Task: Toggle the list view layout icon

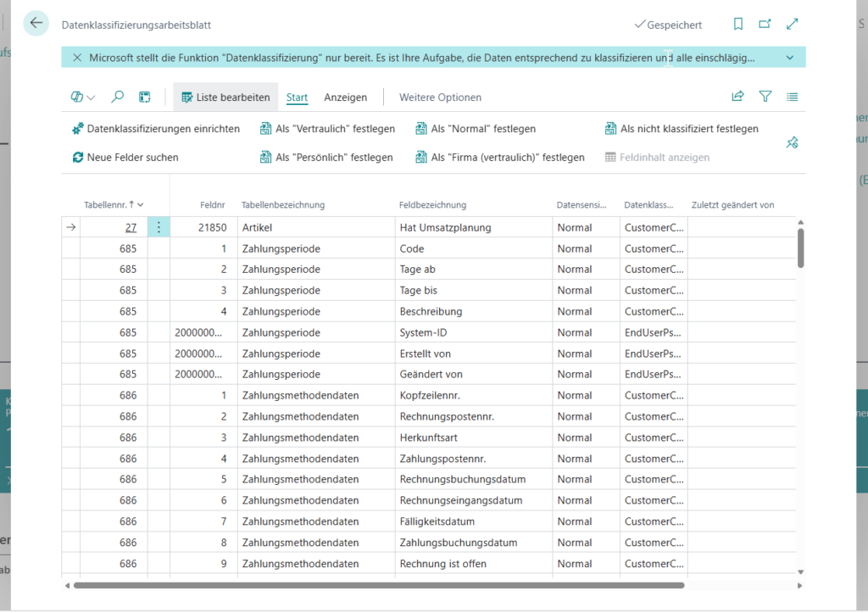Action: tap(793, 97)
